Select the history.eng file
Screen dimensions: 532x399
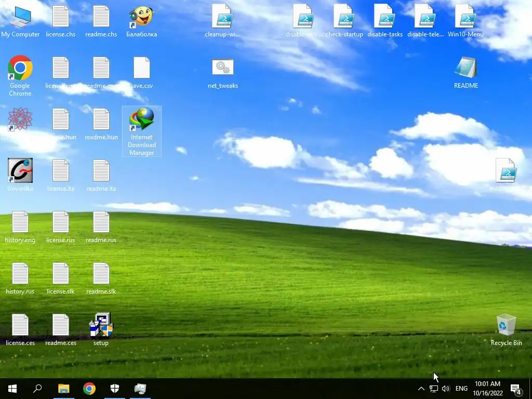pos(20,227)
